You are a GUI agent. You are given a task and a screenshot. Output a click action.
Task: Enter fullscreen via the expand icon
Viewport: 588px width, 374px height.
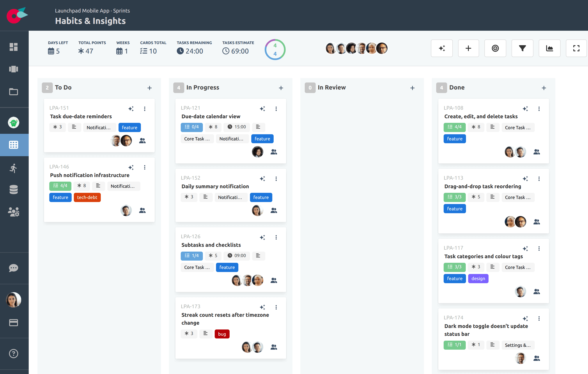pyautogui.click(x=576, y=48)
